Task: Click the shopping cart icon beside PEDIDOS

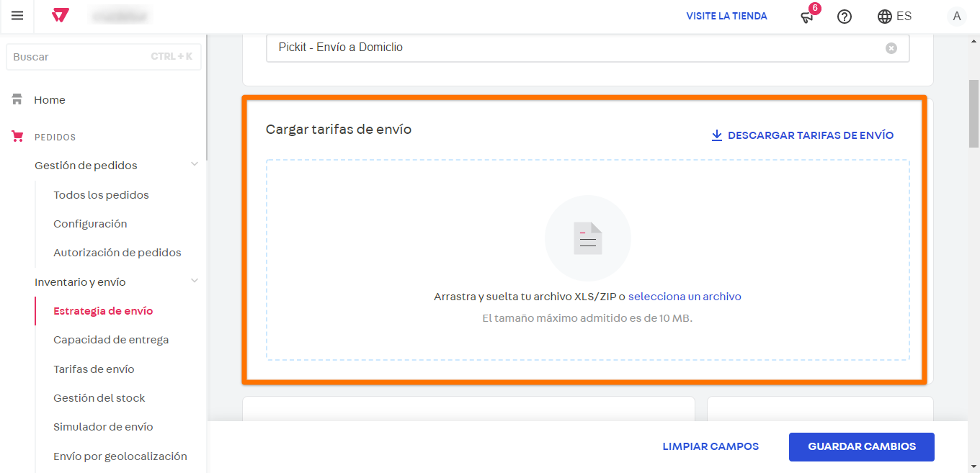Action: (17, 137)
